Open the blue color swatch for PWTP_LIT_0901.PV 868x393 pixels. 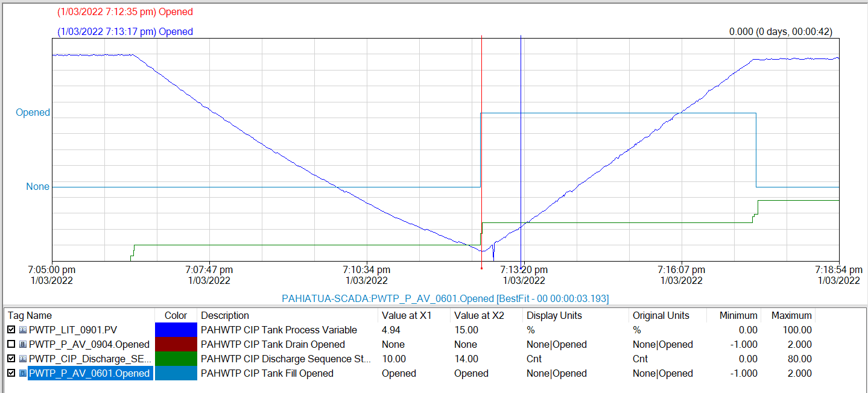176,330
